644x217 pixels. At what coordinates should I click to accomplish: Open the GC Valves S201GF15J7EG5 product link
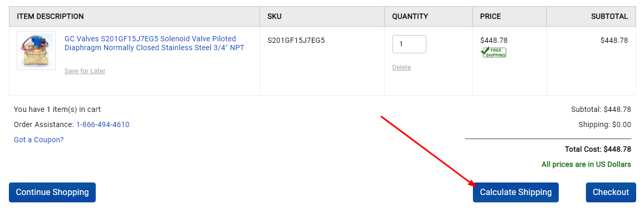[x=154, y=43]
